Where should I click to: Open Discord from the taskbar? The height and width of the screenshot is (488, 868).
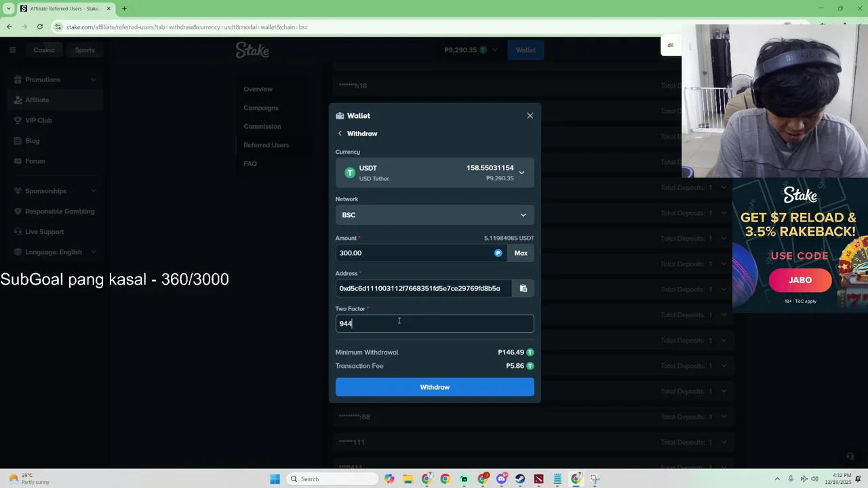(x=502, y=479)
